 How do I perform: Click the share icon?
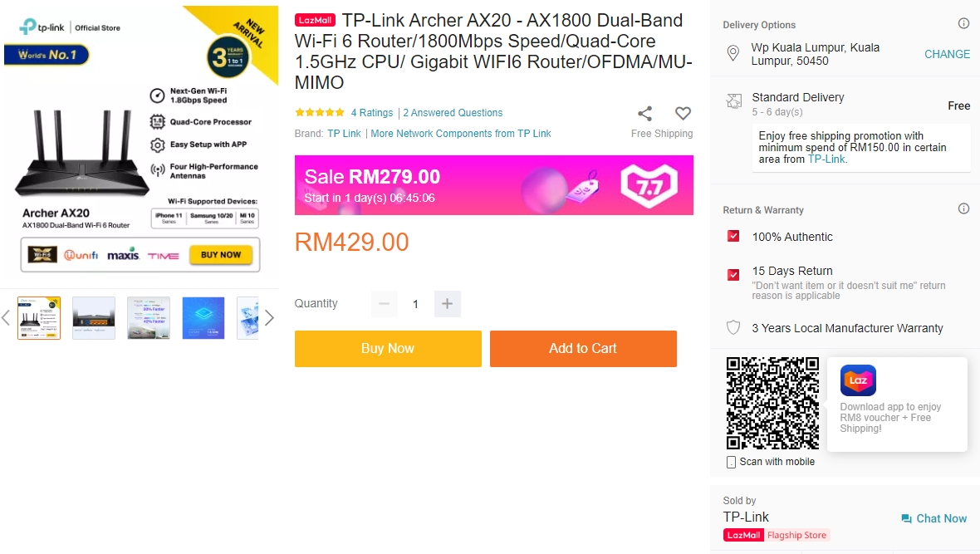644,114
